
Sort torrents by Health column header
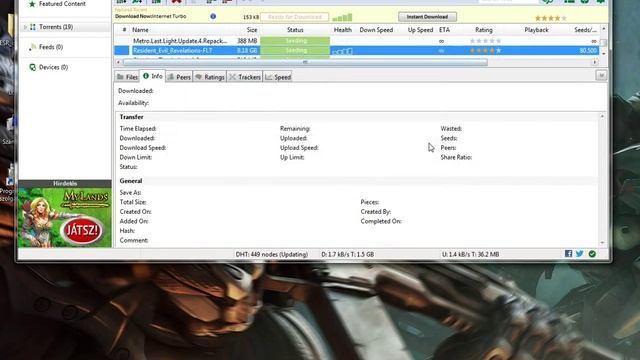point(342,30)
